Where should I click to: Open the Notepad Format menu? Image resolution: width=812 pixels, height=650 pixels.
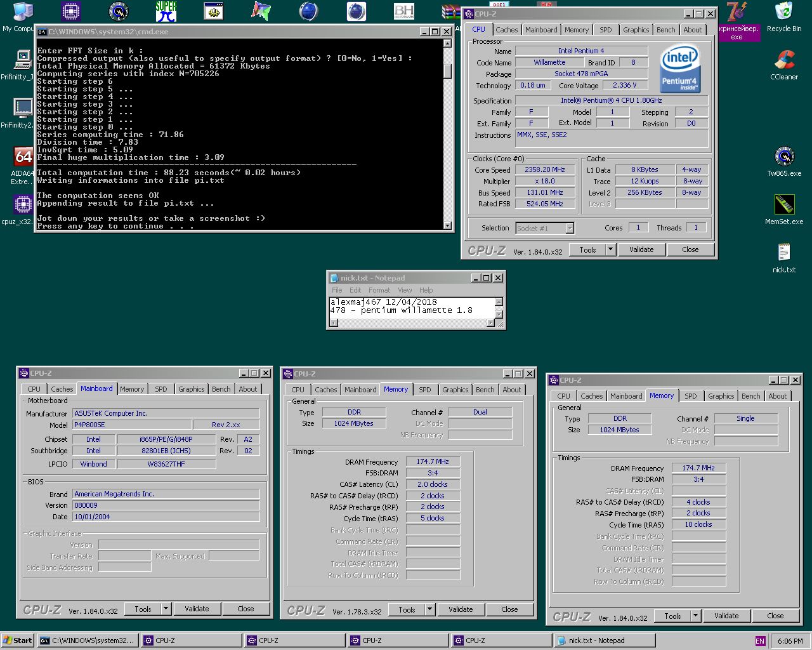[379, 290]
